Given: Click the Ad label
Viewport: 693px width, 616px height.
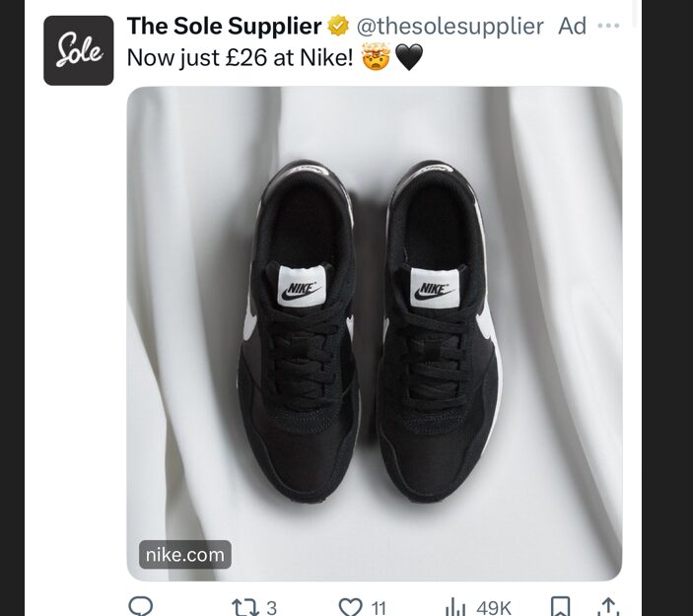Looking at the screenshot, I should tap(572, 26).
